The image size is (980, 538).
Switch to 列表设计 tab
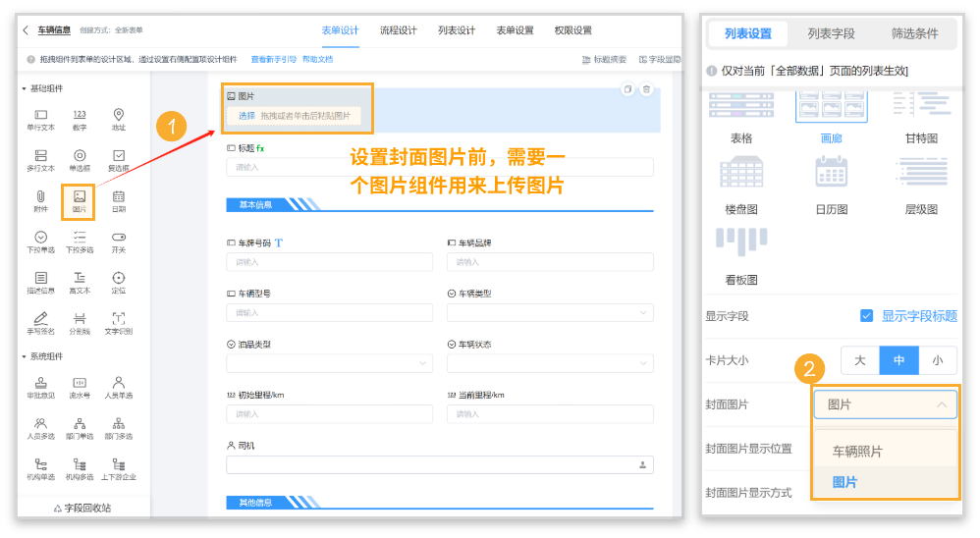[x=457, y=30]
